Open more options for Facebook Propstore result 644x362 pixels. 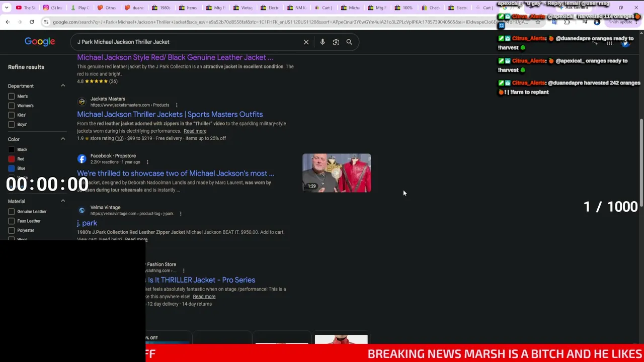click(x=147, y=162)
